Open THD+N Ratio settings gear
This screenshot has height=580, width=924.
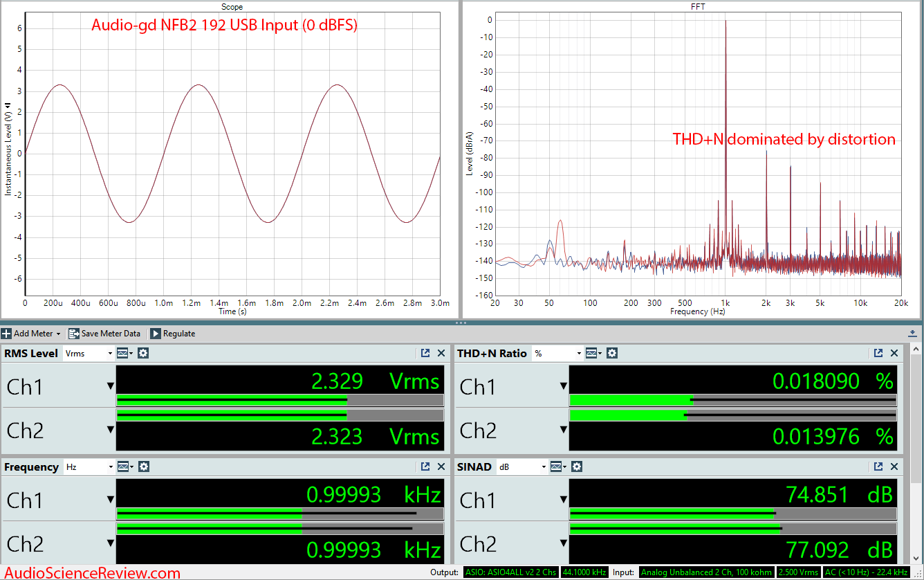coord(612,353)
